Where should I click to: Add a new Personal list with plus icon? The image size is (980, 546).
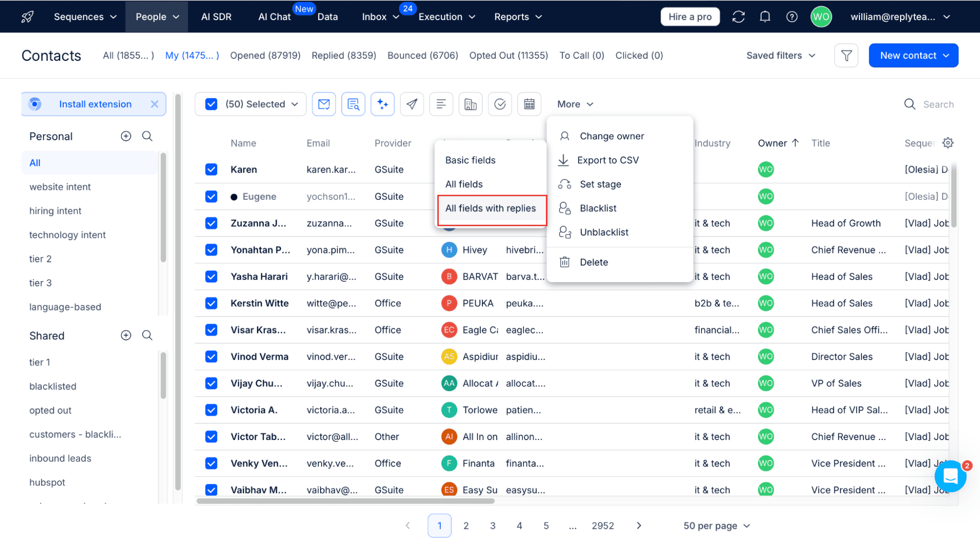pyautogui.click(x=126, y=136)
